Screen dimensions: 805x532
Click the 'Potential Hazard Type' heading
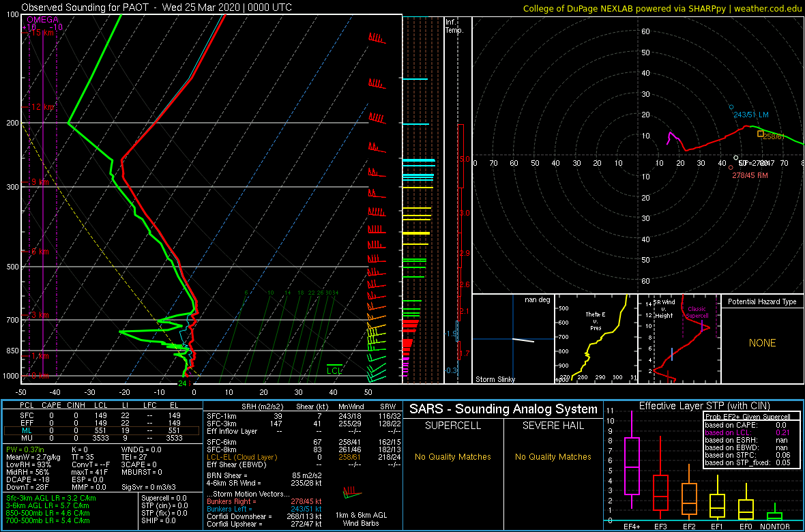[x=762, y=301]
